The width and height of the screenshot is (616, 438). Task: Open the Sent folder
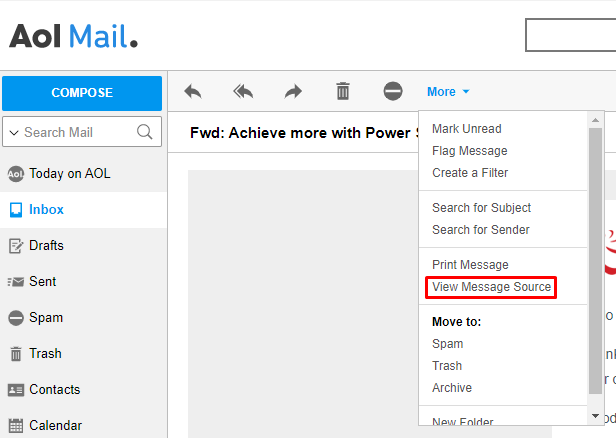[x=42, y=282]
